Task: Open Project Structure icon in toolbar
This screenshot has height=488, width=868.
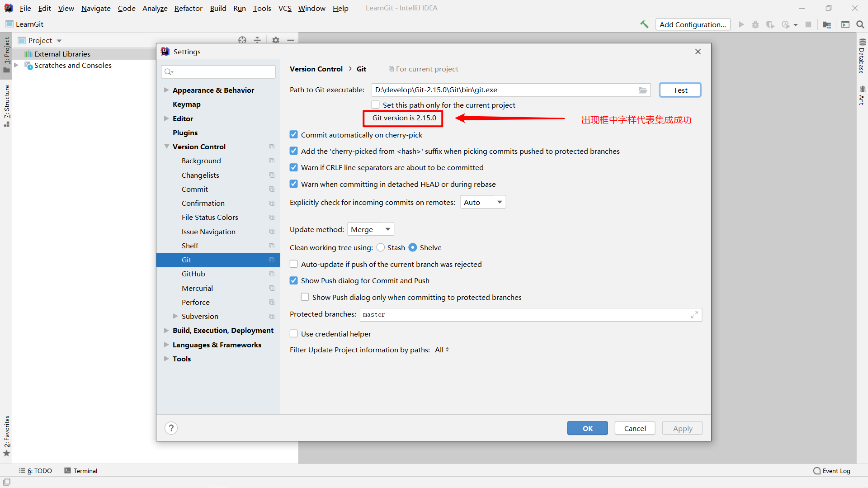Action: [827, 24]
